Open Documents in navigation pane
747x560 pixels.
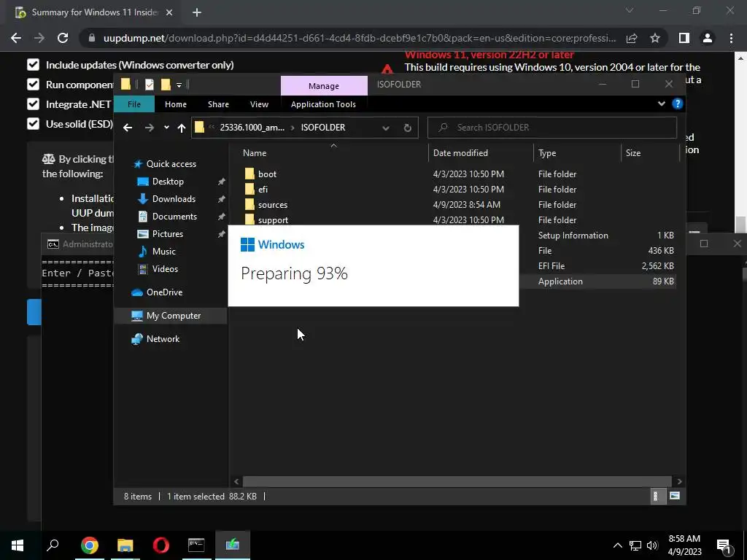coord(174,216)
